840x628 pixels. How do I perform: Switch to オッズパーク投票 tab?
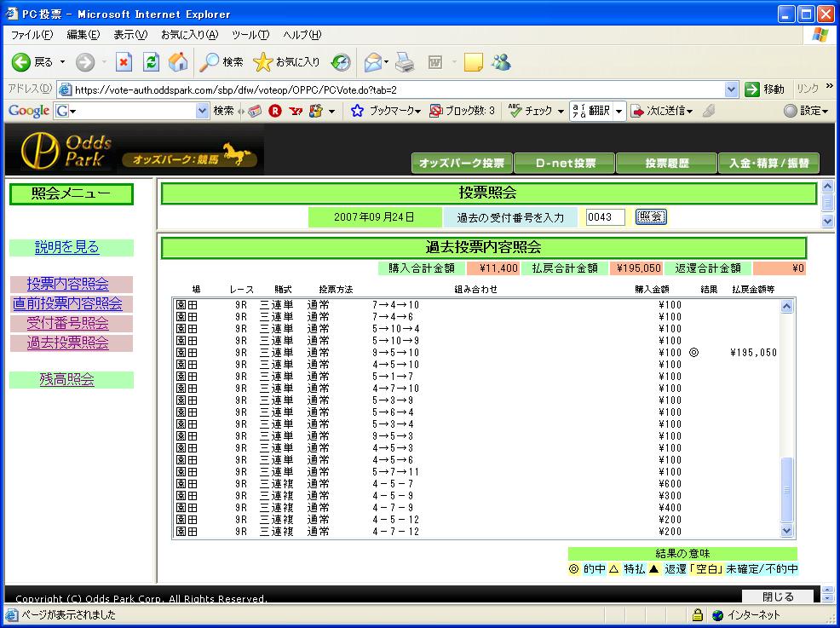coord(462,164)
